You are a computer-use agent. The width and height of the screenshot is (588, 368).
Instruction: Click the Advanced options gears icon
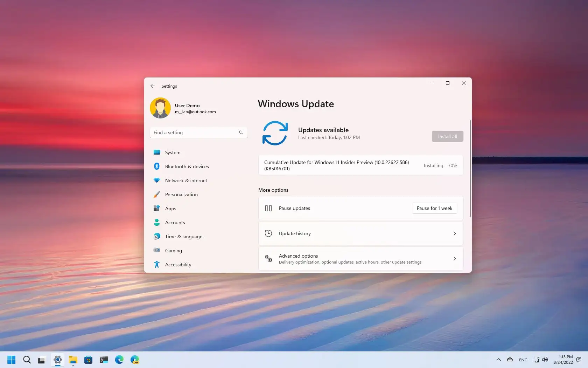pos(268,259)
